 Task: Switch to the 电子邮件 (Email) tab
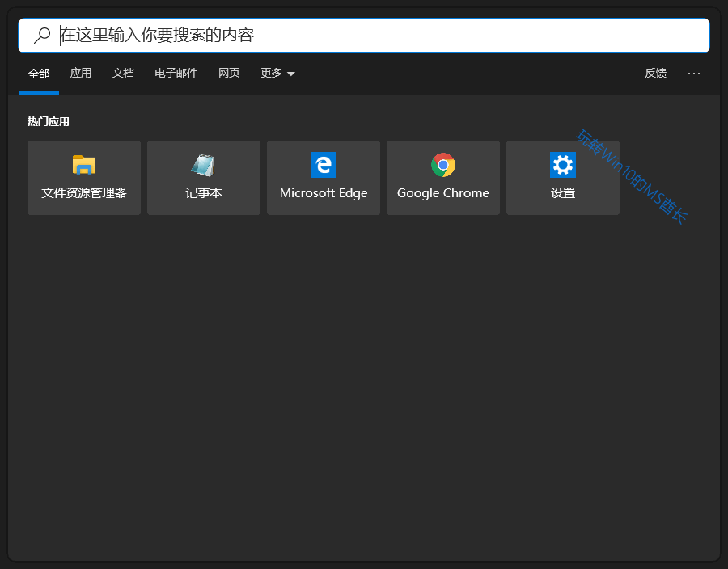click(x=176, y=73)
